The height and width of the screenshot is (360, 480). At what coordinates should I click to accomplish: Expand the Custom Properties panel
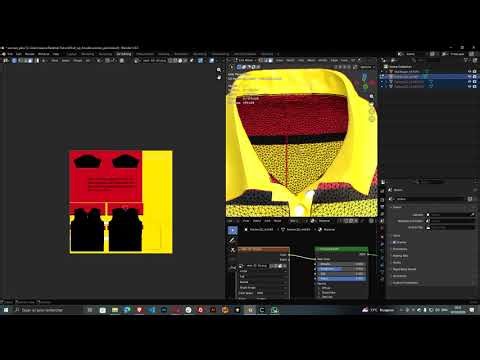pyautogui.click(x=405, y=283)
